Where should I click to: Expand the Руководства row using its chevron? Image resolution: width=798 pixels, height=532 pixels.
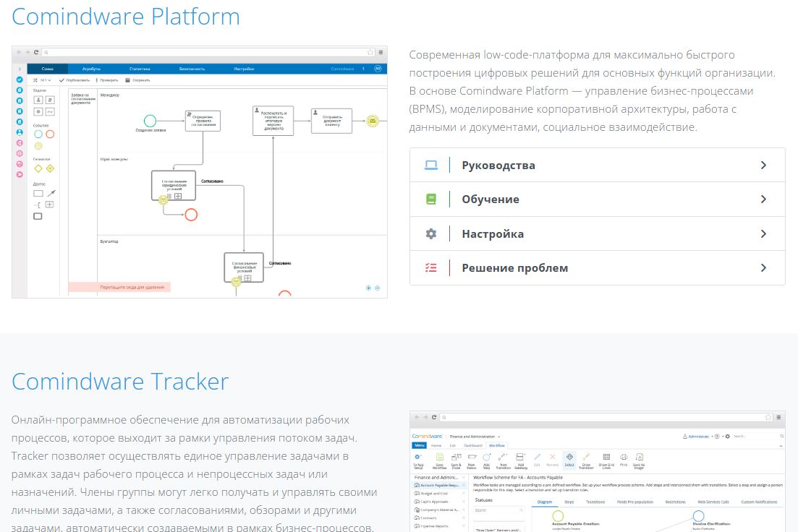pos(763,165)
